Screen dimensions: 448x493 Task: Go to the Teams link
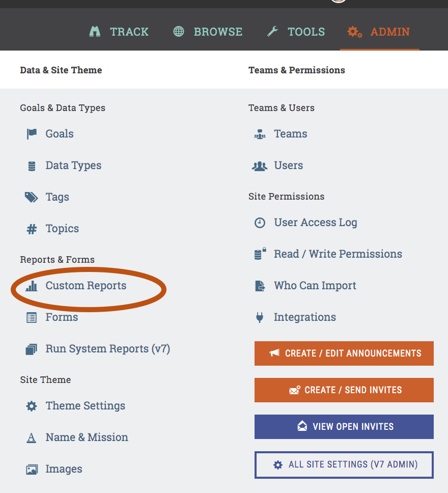click(290, 134)
